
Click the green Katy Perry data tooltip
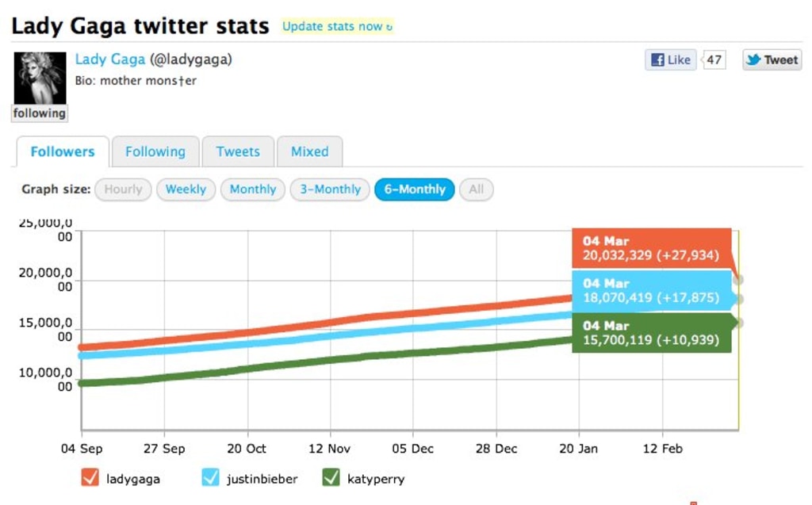pyautogui.click(x=651, y=333)
